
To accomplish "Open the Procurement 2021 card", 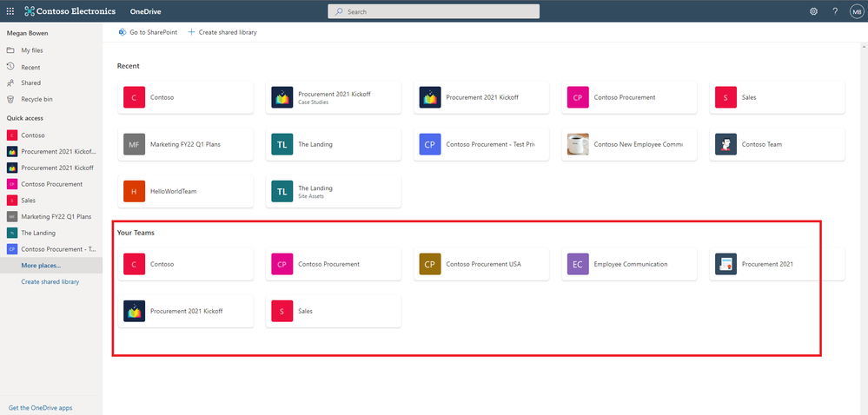I will 778,264.
